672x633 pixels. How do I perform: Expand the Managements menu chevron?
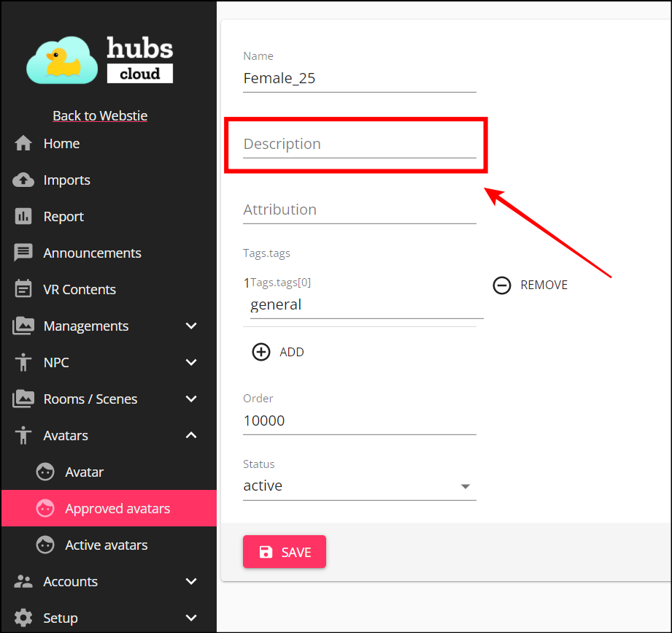(191, 326)
